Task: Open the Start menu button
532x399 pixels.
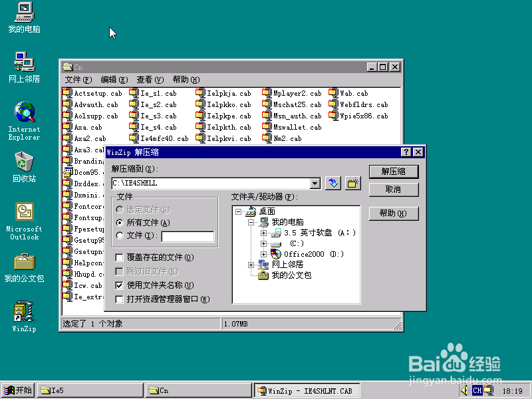Action: 17,390
